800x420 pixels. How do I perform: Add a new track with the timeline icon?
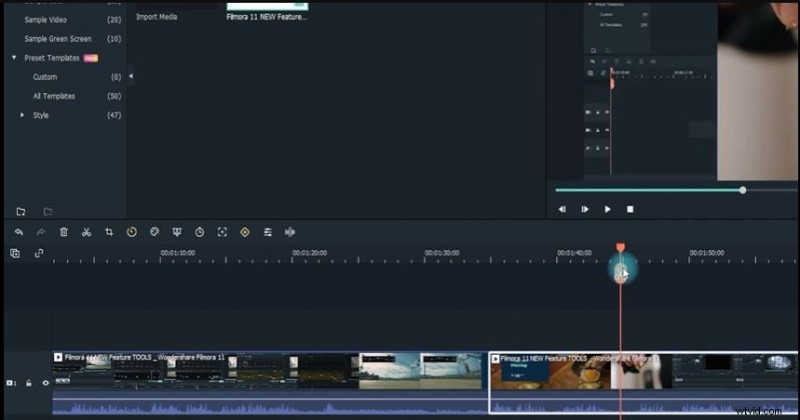15,253
